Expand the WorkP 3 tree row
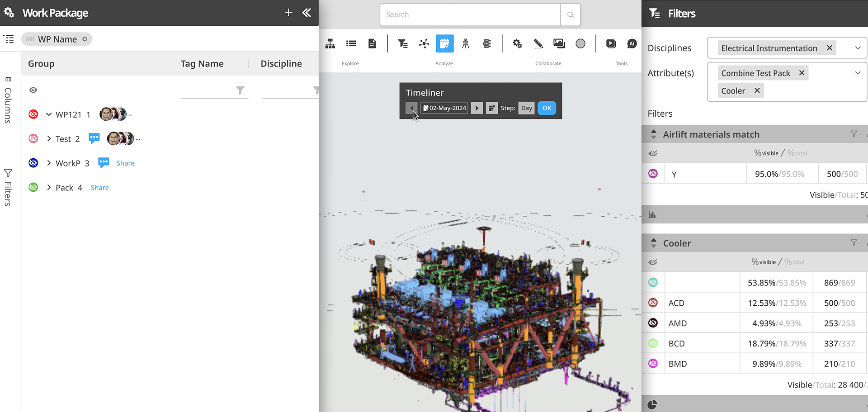868x412 pixels. [49, 163]
